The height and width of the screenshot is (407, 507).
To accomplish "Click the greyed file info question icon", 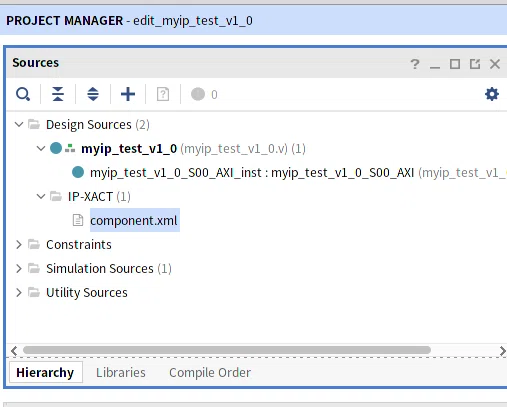I will coord(163,94).
